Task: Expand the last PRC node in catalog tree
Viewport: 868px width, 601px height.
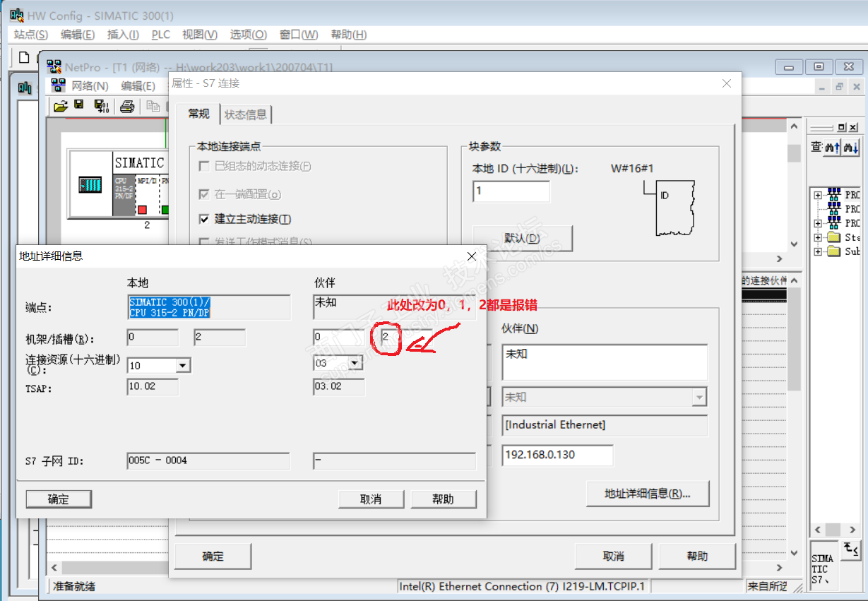Action: (817, 223)
